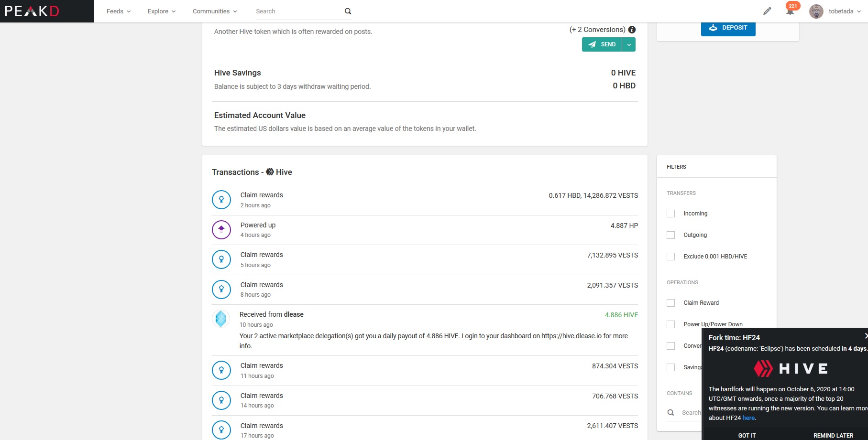868x440 pixels.
Task: Click the Powered up arrow icon
Action: (x=221, y=229)
